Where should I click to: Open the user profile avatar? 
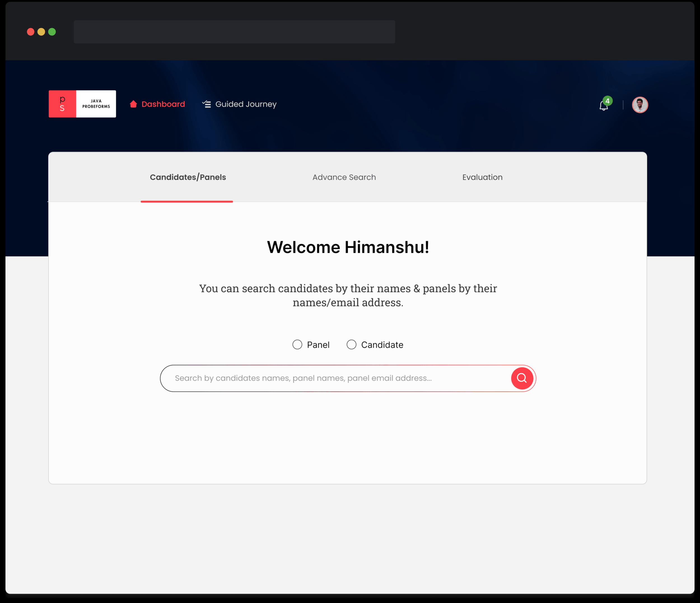tap(640, 105)
